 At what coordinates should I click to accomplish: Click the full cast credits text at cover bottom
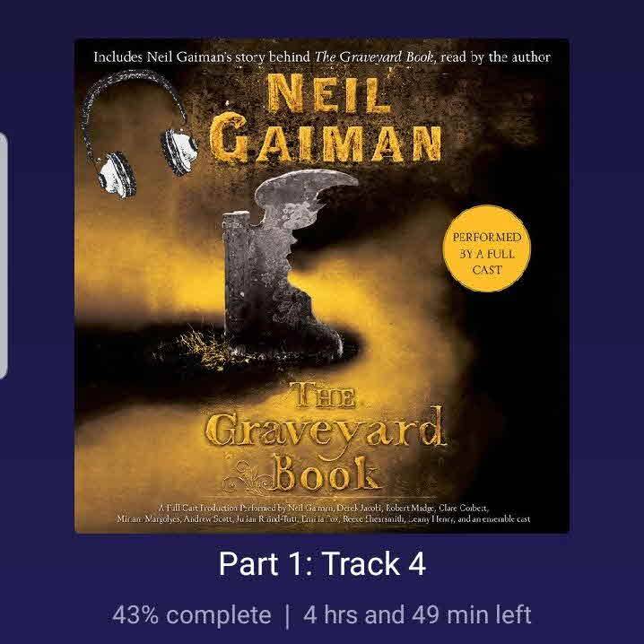tap(323, 513)
